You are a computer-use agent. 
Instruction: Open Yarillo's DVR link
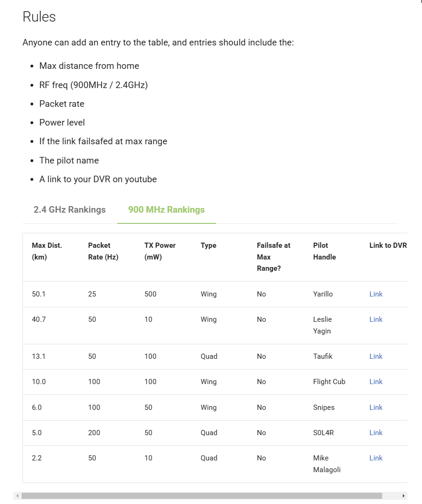point(376,294)
